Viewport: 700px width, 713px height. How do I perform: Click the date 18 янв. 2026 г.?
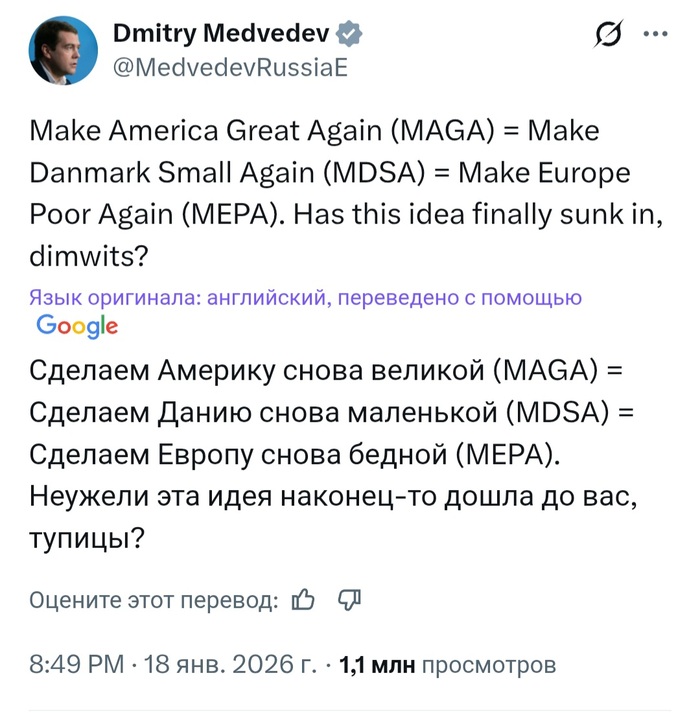(x=229, y=665)
